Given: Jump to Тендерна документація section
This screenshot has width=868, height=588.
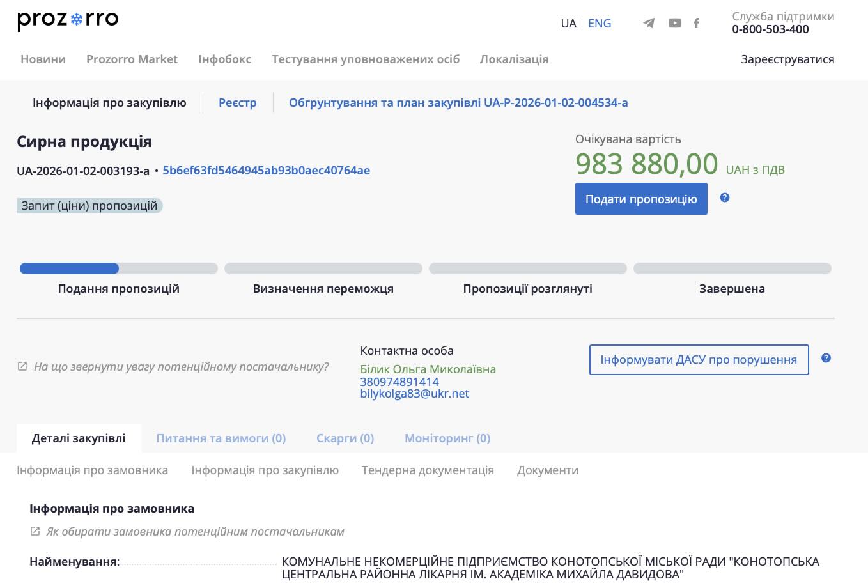Looking at the screenshot, I should (428, 470).
